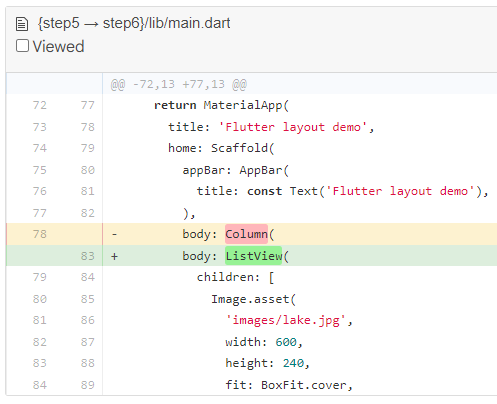Click the Viewed label text
The height and width of the screenshot is (404, 497).
point(58,46)
